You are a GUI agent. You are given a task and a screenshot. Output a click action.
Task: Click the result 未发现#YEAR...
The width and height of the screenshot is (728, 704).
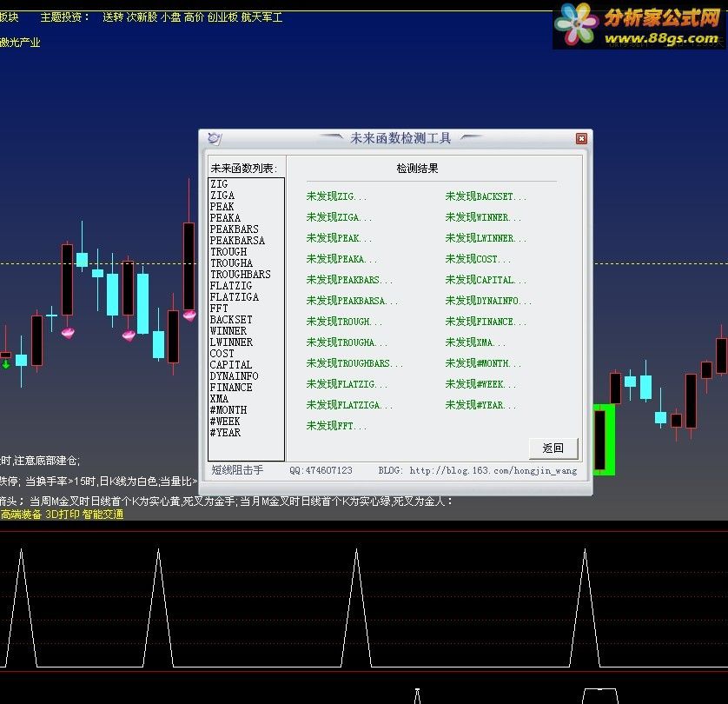click(x=480, y=405)
